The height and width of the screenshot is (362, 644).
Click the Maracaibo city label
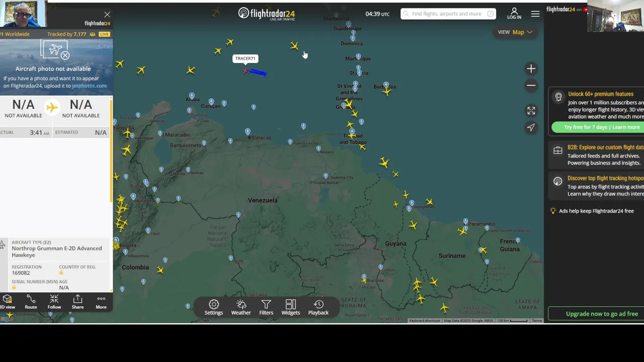(x=178, y=135)
